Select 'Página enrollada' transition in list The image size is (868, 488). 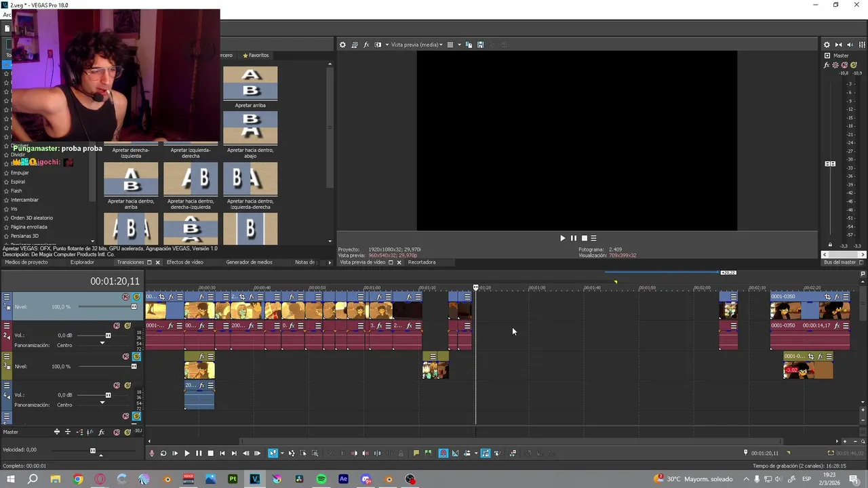click(x=29, y=227)
